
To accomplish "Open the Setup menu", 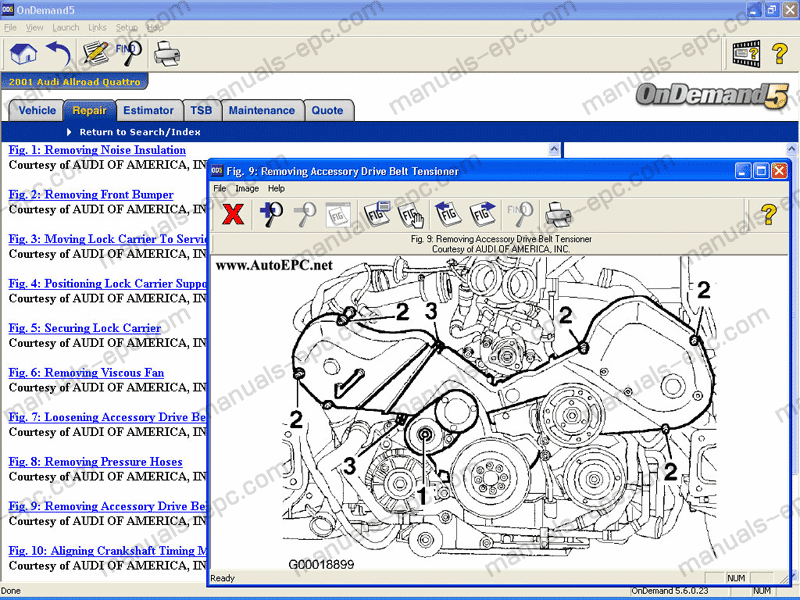I will click(127, 28).
